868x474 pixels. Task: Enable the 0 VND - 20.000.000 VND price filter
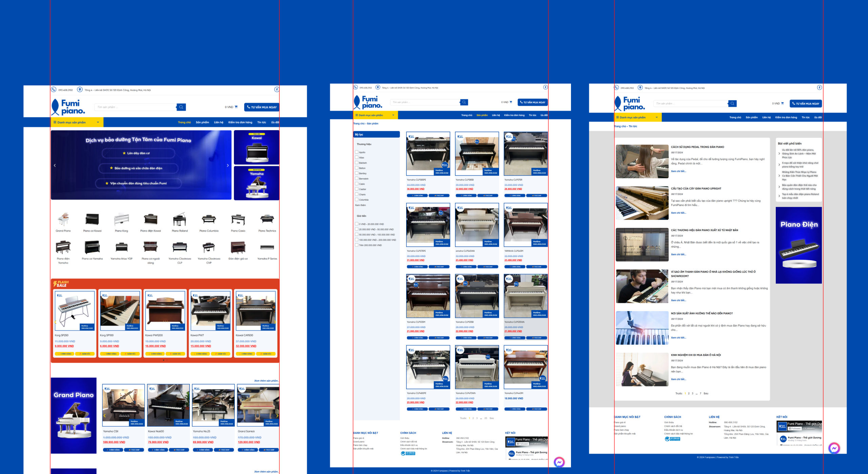point(357,224)
